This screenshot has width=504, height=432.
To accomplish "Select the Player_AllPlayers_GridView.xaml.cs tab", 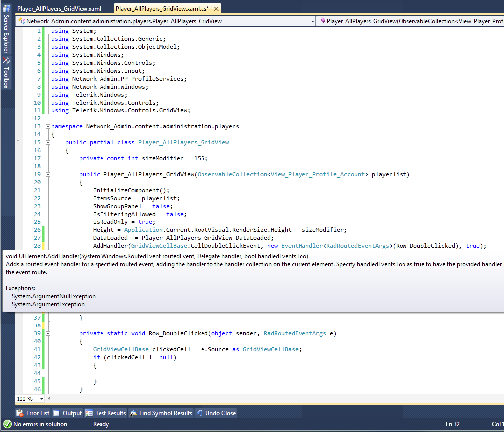I will pyautogui.click(x=162, y=9).
